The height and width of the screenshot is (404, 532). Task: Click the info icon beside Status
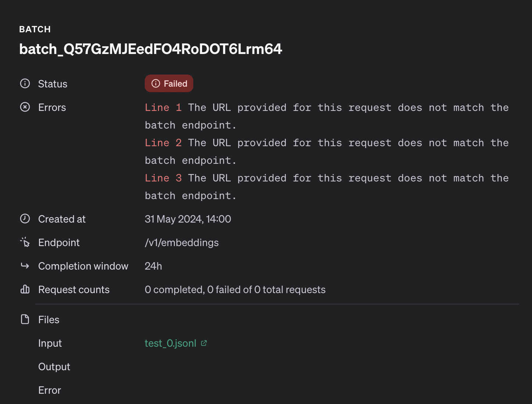point(25,84)
